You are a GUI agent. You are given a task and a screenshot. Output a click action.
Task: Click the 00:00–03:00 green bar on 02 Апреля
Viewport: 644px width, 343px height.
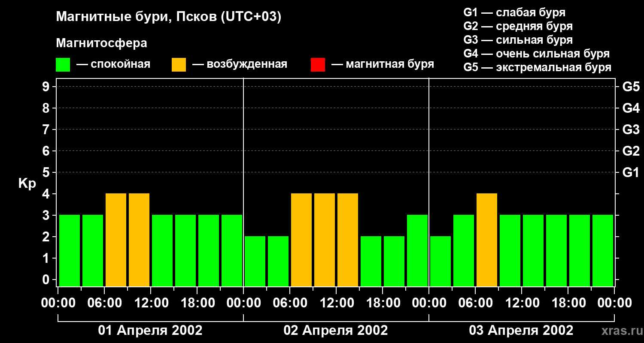tap(255, 261)
